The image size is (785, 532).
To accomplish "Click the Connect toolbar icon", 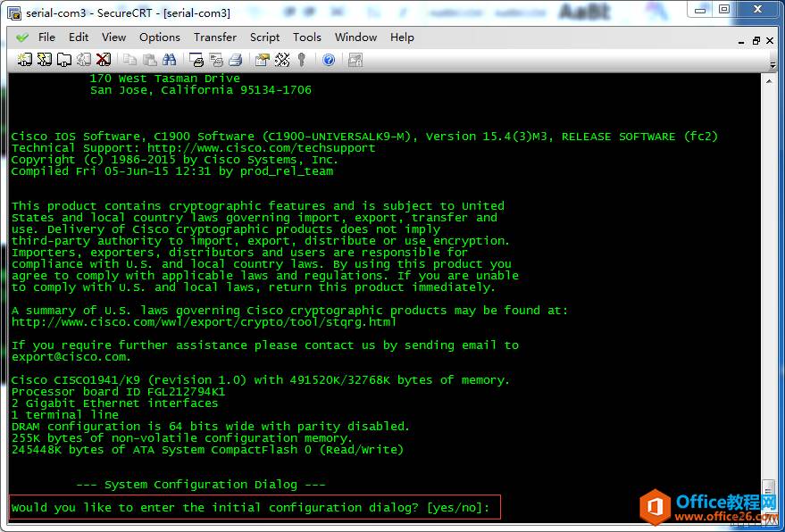I will tap(24, 60).
